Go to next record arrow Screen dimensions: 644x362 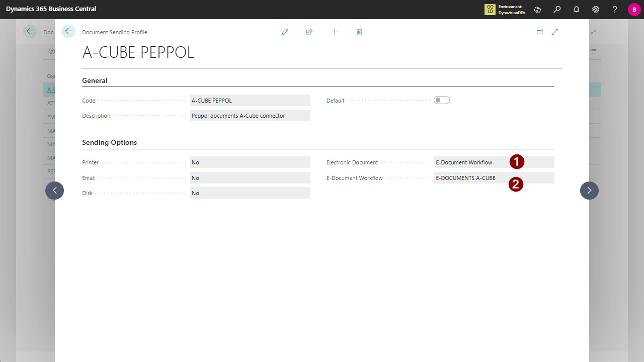pos(589,191)
